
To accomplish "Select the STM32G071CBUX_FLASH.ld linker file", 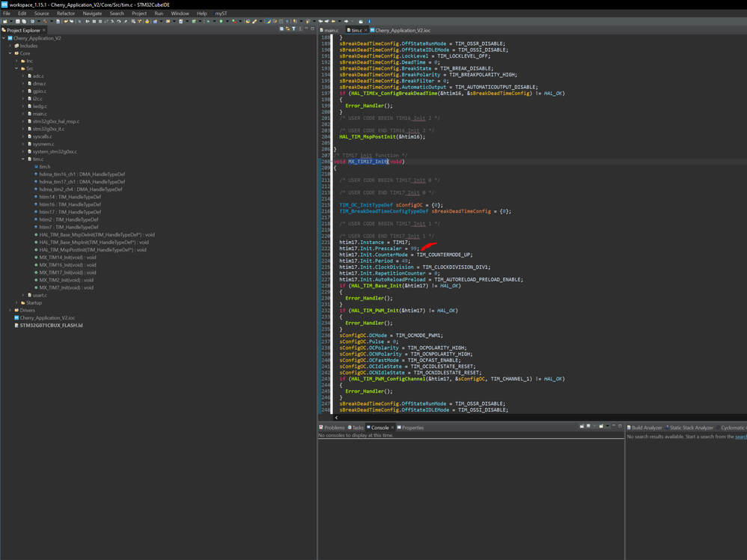I will pos(51,326).
